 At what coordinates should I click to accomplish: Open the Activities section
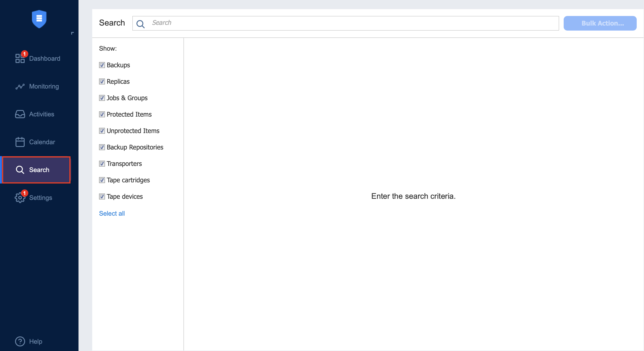(42, 114)
